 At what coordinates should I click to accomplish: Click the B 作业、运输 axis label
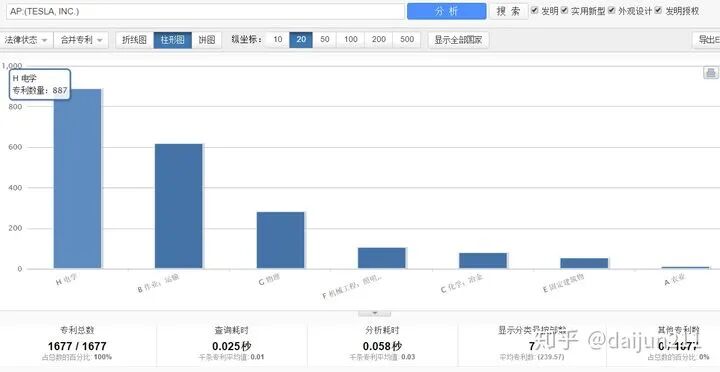pos(158,284)
